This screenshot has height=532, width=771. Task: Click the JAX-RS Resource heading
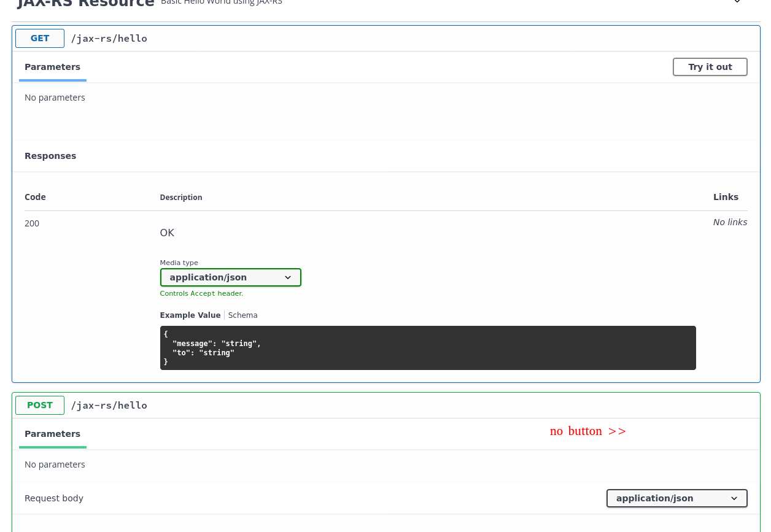[86, 2]
